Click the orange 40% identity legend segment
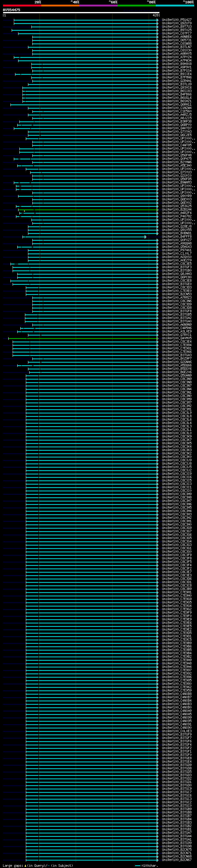Screen dimensions: 197x868 60,6
